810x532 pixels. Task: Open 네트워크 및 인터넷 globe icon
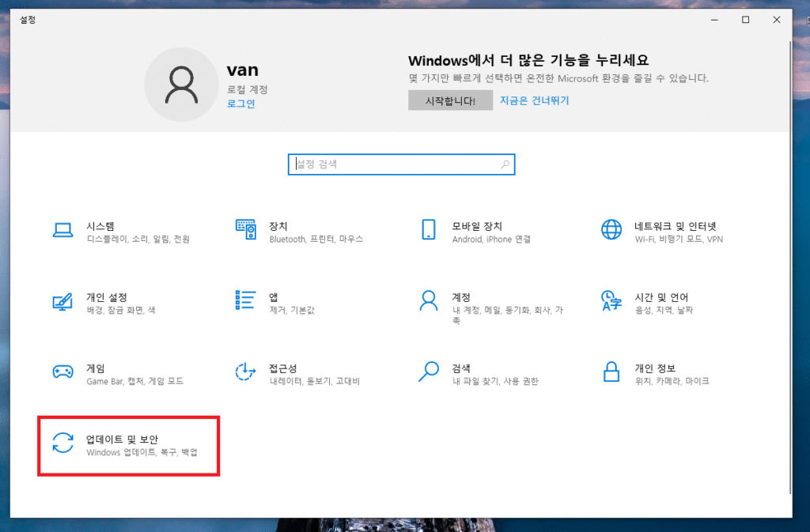[x=611, y=230]
